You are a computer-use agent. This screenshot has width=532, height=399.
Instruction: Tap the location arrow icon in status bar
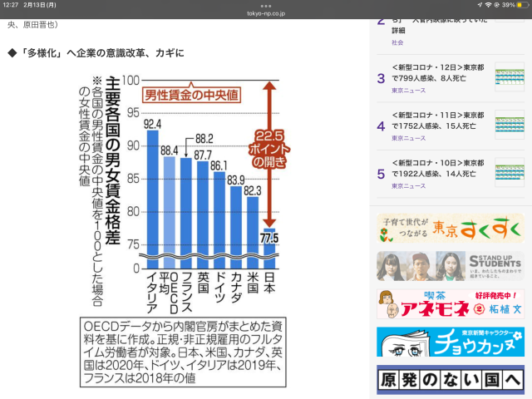[480, 6]
